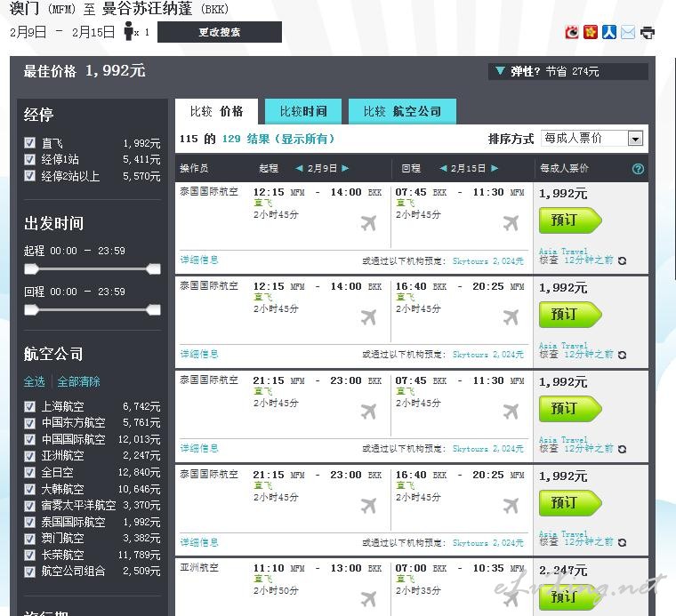Toggle the 澳门航空 checkbox
This screenshot has height=616, width=676.
tap(29, 539)
